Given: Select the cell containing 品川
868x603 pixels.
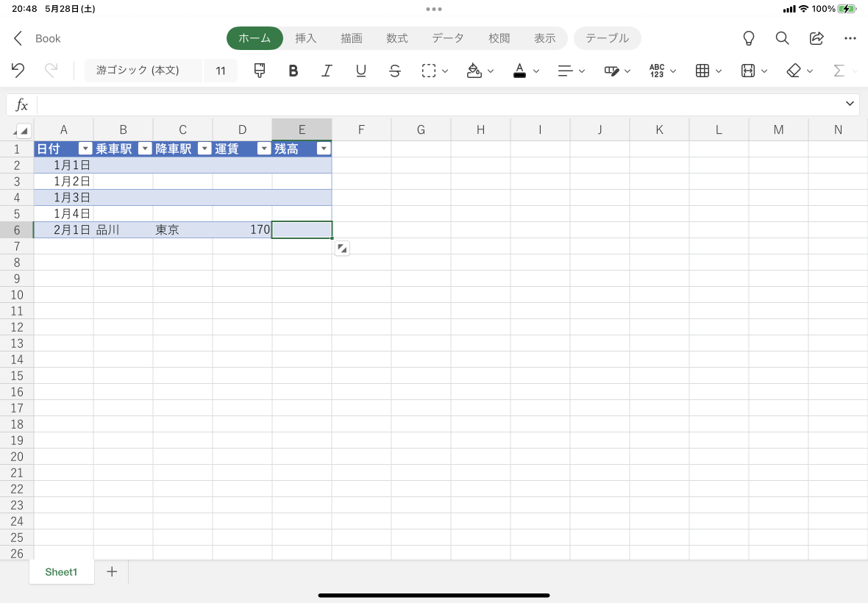Looking at the screenshot, I should [123, 230].
